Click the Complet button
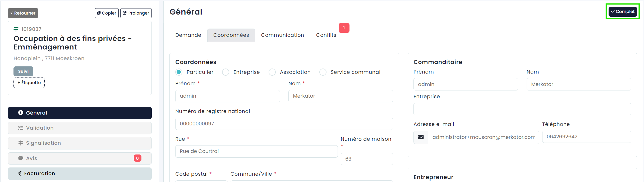644x182 pixels. click(623, 12)
